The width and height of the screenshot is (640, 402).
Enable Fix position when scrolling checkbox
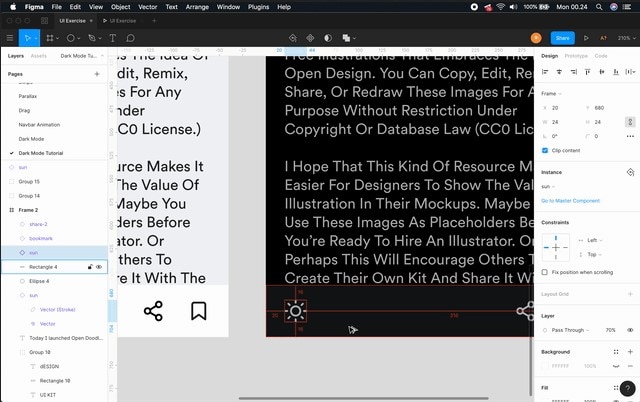(x=544, y=272)
